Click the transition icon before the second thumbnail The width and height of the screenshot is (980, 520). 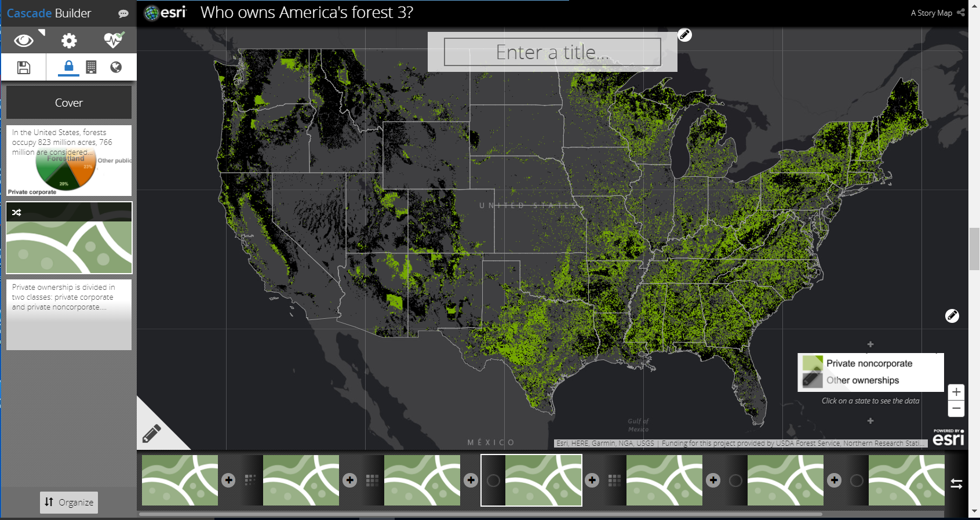pos(250,480)
